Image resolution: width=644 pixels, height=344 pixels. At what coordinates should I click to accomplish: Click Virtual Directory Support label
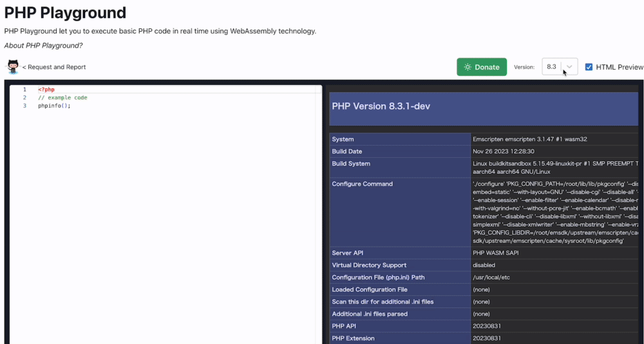[369, 265]
